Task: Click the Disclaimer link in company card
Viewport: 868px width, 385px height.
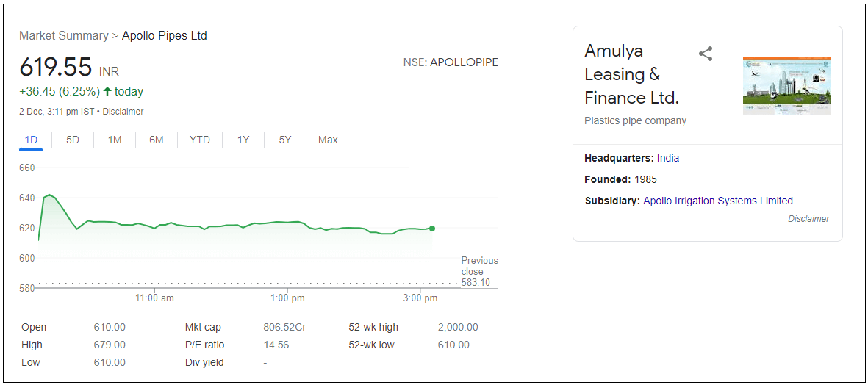Action: (x=808, y=219)
